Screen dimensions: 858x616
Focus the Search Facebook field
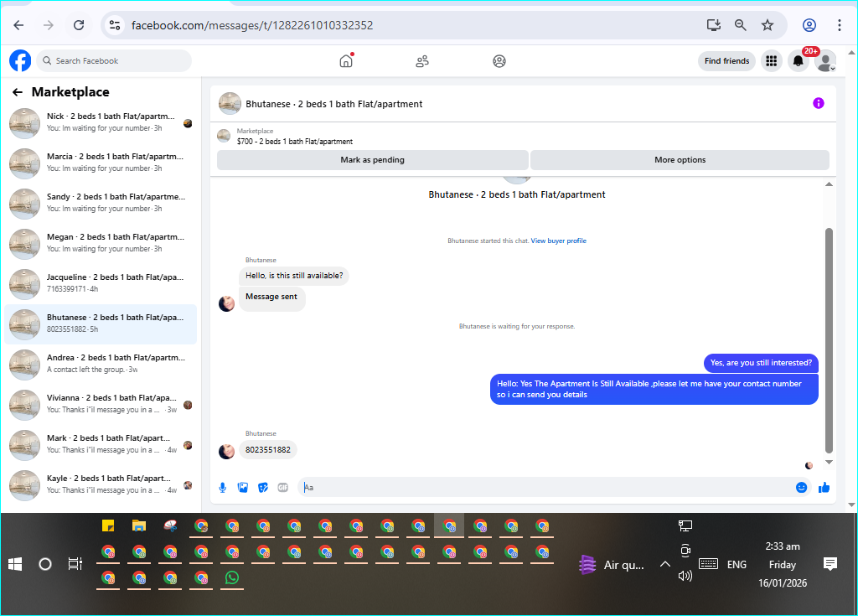[x=114, y=61]
